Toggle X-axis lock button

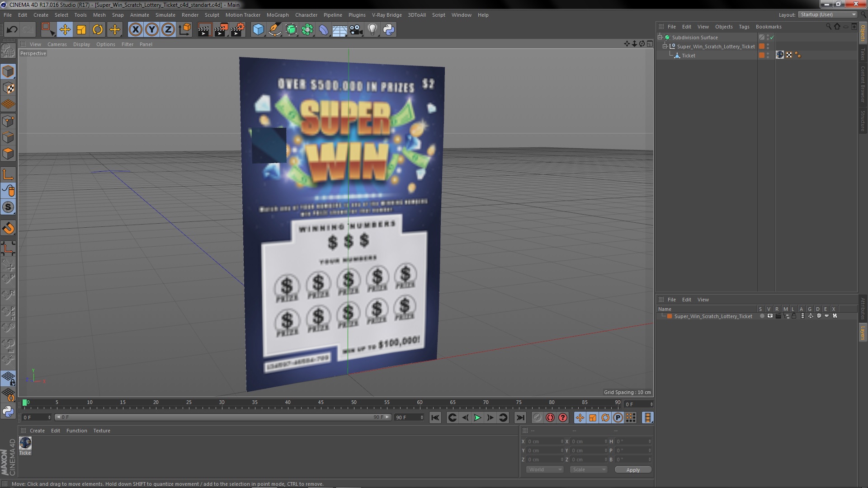(x=135, y=30)
